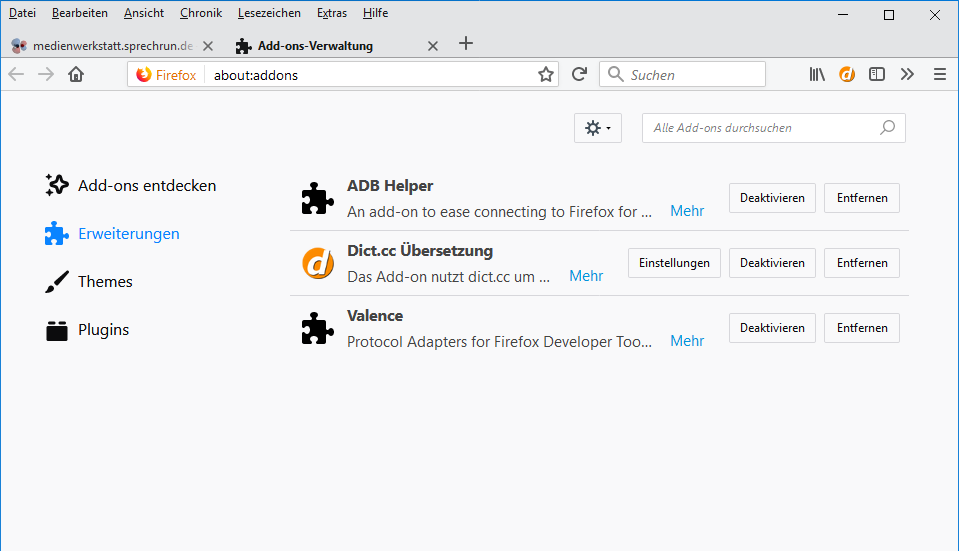The width and height of the screenshot is (962, 551).
Task: Bookmark this page with star icon
Action: 545,74
